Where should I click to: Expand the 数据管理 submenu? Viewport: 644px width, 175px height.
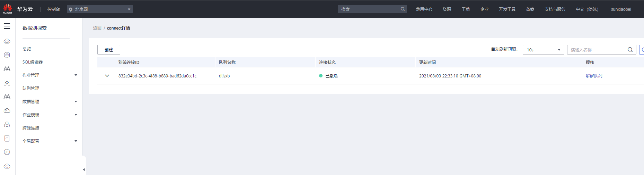(x=76, y=101)
